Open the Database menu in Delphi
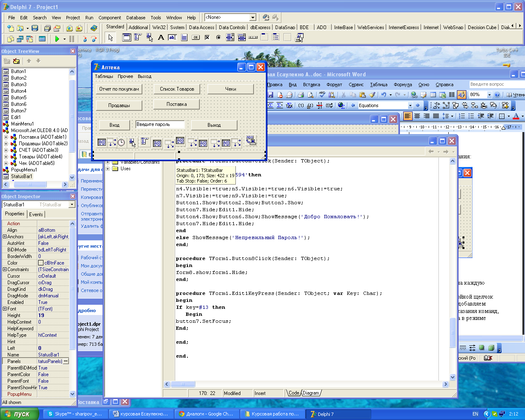The height and width of the screenshot is (420, 525). [136, 18]
